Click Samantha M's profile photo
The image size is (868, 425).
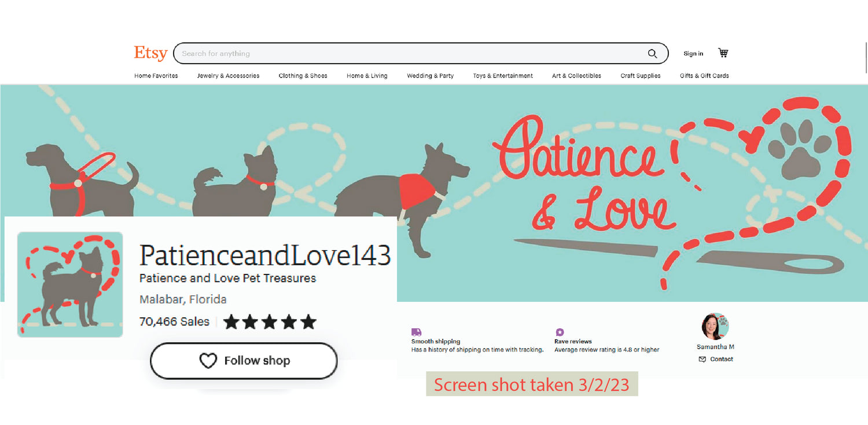click(x=715, y=327)
